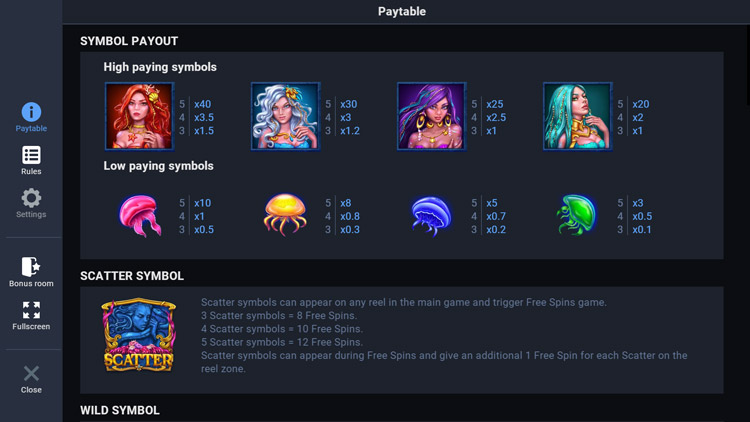Image resolution: width=750 pixels, height=422 pixels.
Task: Click the pink jellyfish symbol
Action: coord(139,215)
